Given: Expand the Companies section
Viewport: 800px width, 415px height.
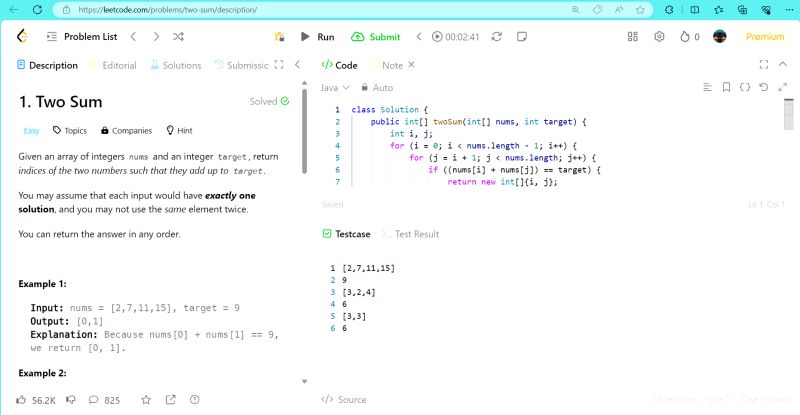Looking at the screenshot, I should click(x=127, y=131).
